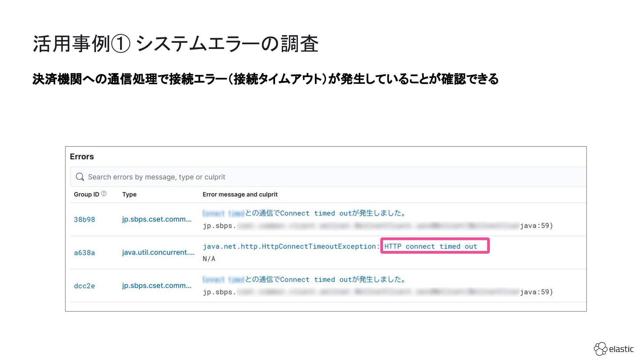
Task: Open error group a638a
Action: [x=85, y=253]
